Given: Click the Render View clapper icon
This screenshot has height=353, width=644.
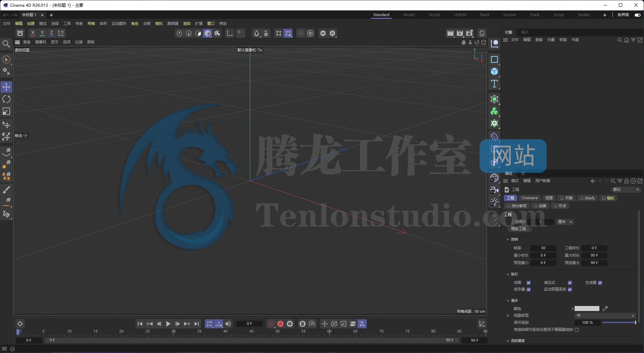Looking at the screenshot, I should [x=450, y=33].
